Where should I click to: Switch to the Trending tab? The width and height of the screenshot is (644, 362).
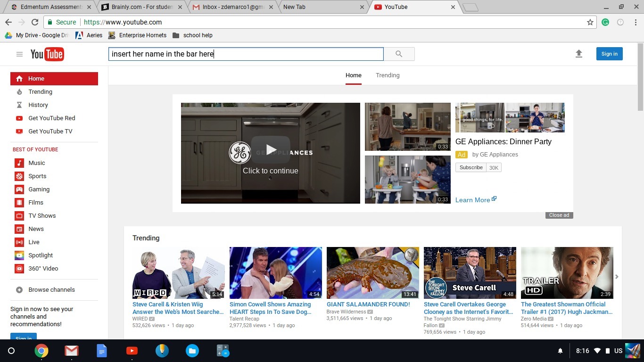[x=388, y=75]
